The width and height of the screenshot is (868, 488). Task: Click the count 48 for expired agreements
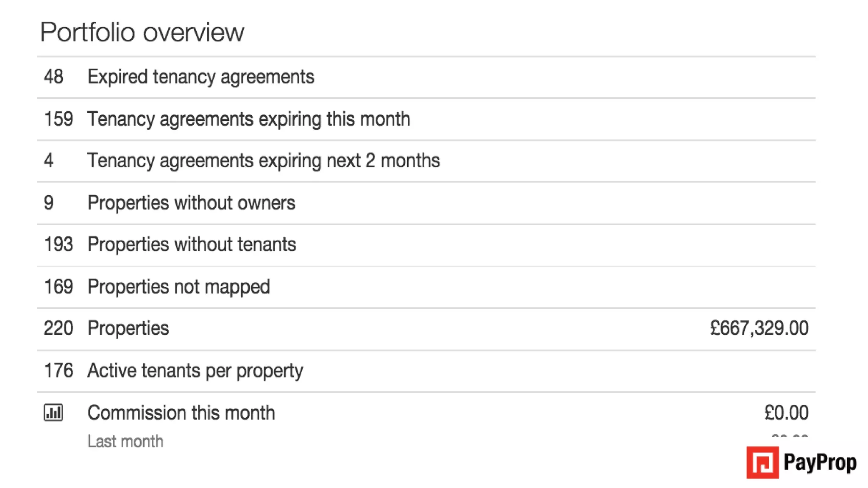point(53,77)
